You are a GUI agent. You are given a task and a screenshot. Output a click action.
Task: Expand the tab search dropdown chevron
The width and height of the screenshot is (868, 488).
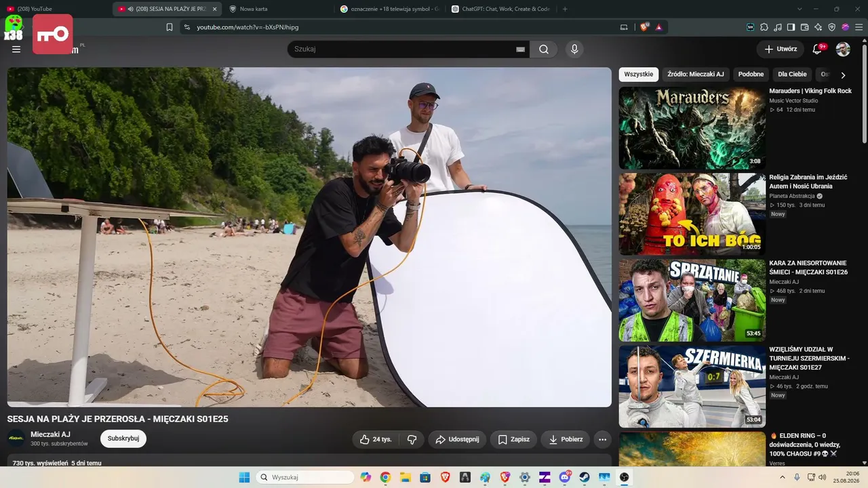(800, 9)
